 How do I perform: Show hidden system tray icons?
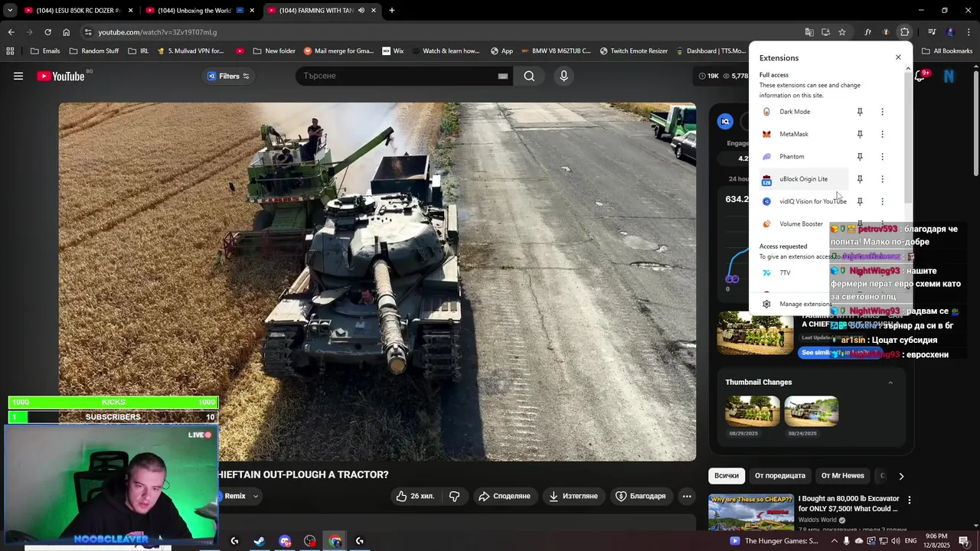835,541
